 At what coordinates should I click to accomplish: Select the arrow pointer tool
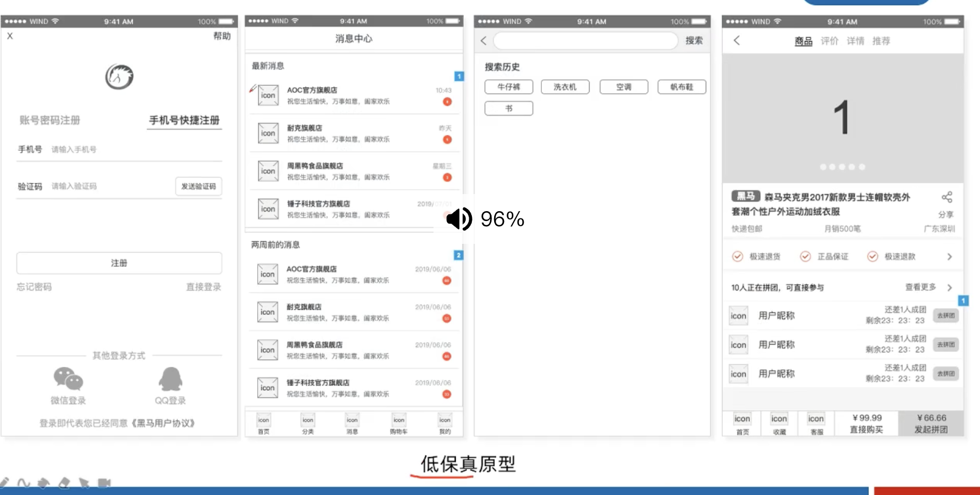[x=84, y=483]
